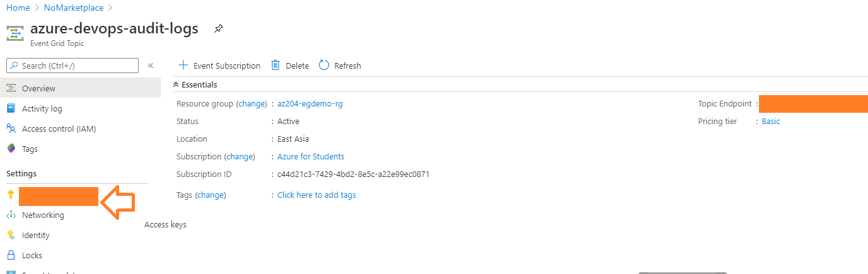Click the Delete trash can icon
868x274 pixels.
coord(275,66)
